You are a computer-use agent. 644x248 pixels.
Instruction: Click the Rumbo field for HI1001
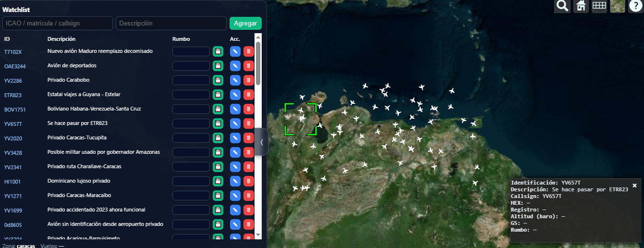tap(191, 181)
